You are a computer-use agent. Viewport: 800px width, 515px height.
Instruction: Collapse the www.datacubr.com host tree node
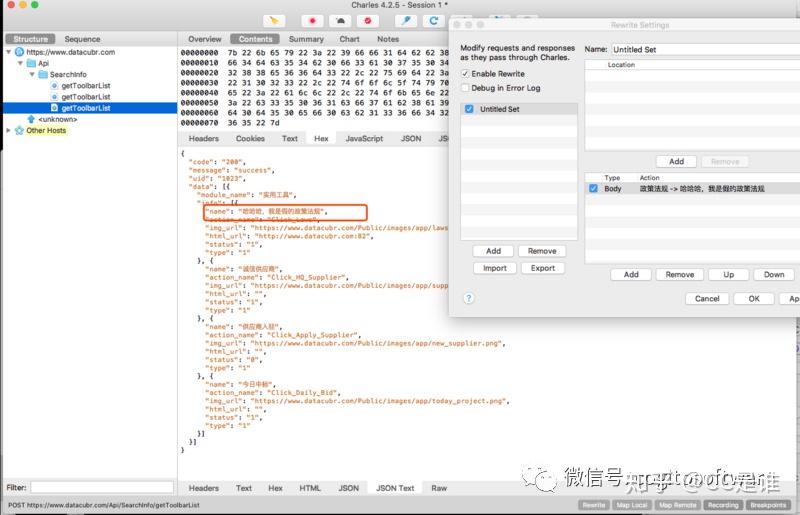coord(9,52)
